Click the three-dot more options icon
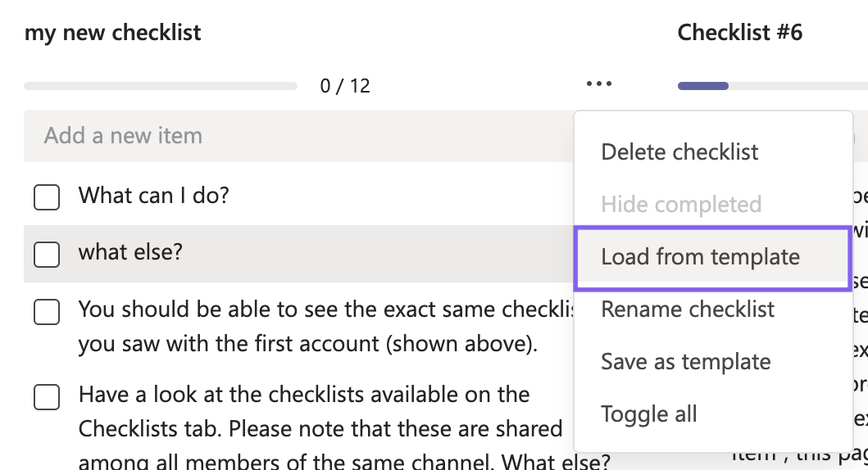Viewport: 868px width, 470px height. click(x=599, y=84)
